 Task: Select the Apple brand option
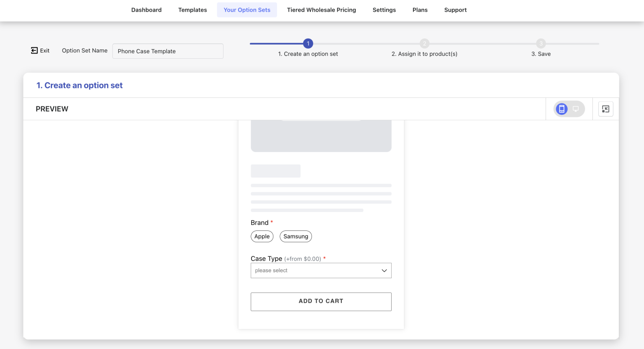(262, 236)
